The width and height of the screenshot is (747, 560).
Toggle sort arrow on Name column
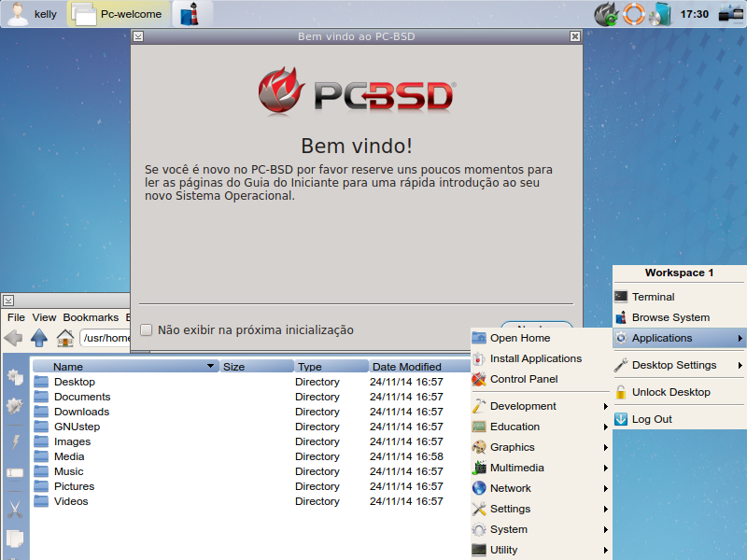click(210, 366)
